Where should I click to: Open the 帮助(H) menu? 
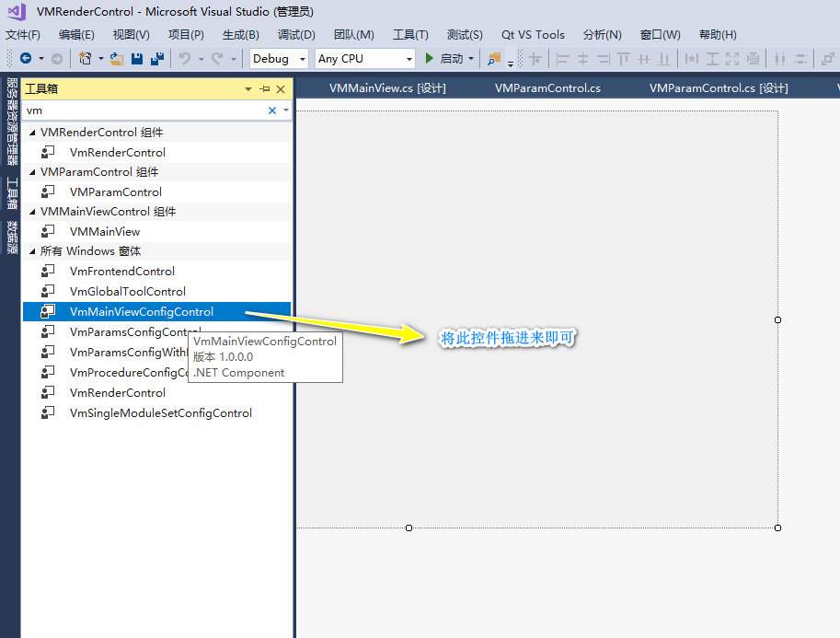(x=718, y=35)
